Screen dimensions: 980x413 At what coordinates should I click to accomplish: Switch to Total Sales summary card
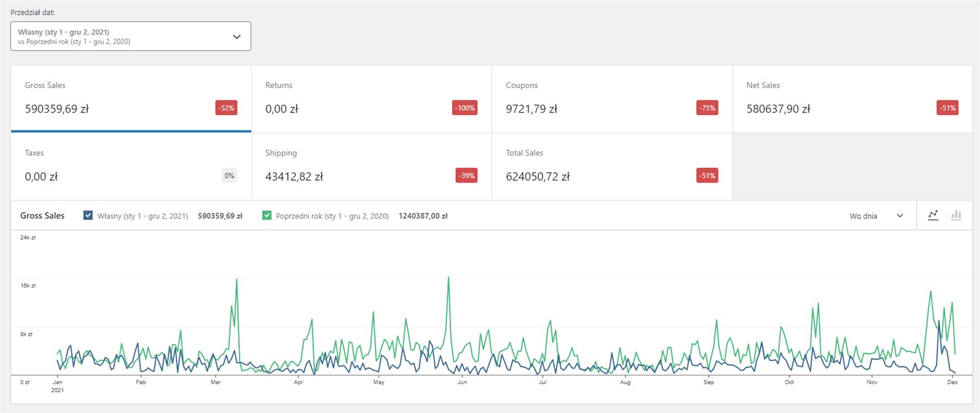coord(611,166)
